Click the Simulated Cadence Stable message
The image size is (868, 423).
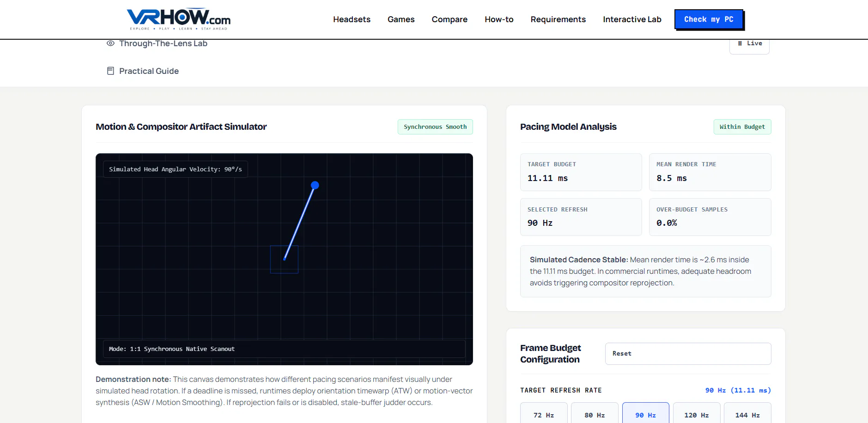[x=645, y=272]
